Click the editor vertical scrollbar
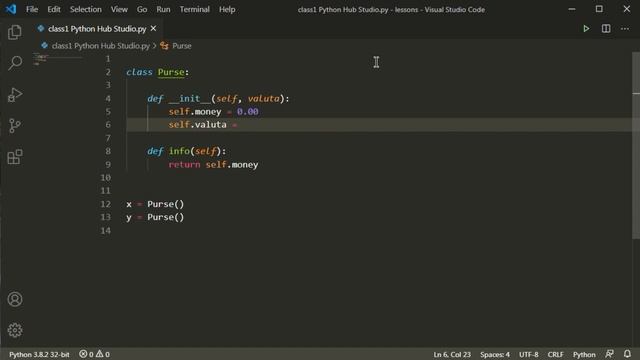The width and height of the screenshot is (640, 360). 636,145
